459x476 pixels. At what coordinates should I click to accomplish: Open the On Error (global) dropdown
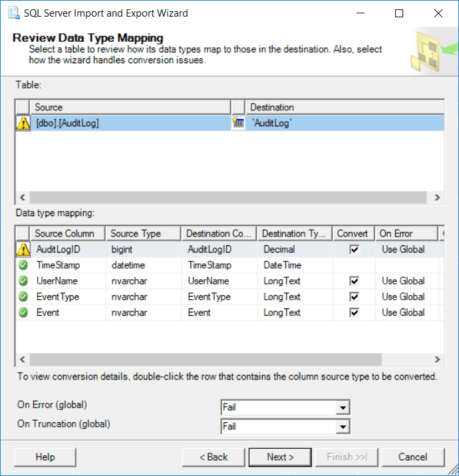click(x=343, y=408)
